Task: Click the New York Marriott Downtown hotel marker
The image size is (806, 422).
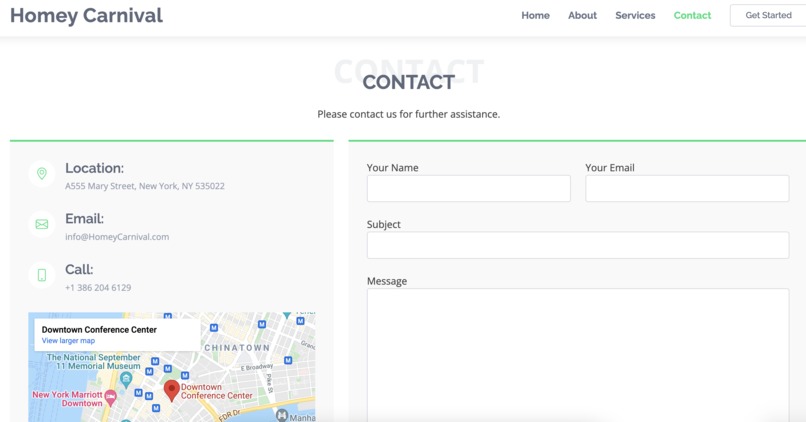Action: tap(110, 397)
